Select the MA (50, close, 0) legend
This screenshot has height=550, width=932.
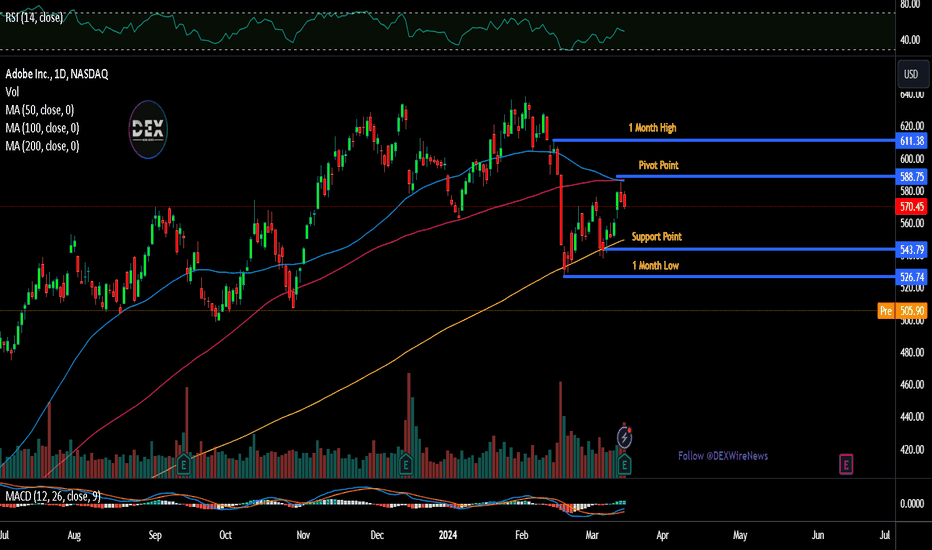pos(39,110)
